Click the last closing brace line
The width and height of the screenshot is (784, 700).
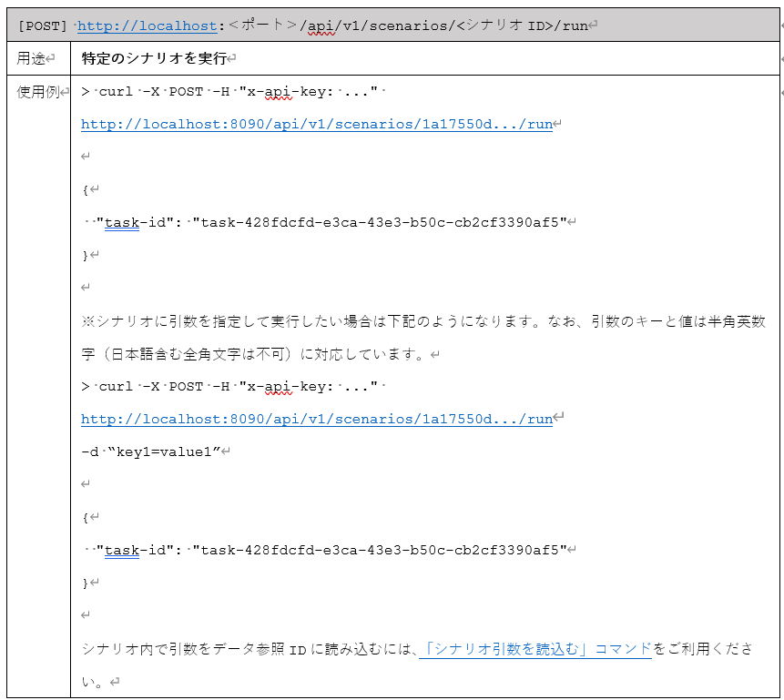coord(86,583)
